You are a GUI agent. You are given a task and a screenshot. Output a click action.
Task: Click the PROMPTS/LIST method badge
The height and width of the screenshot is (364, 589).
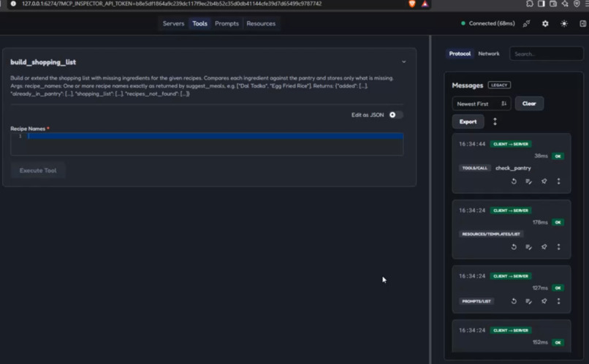tap(476, 301)
